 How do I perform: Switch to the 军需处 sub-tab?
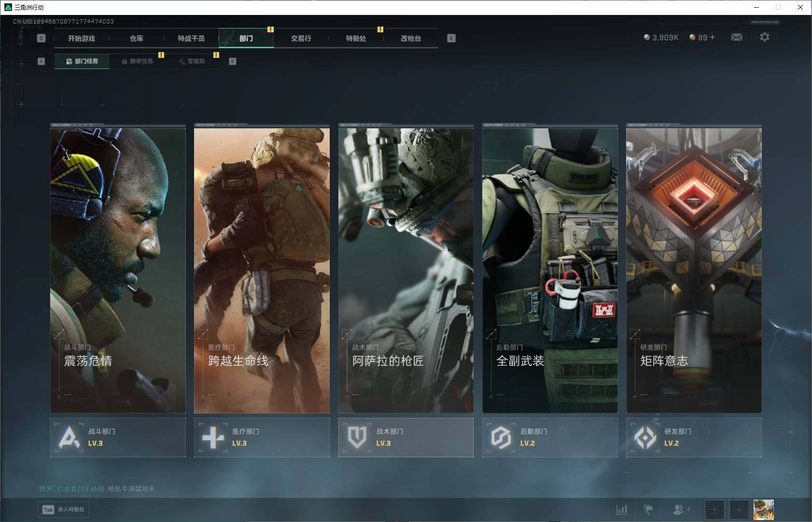tap(193, 61)
